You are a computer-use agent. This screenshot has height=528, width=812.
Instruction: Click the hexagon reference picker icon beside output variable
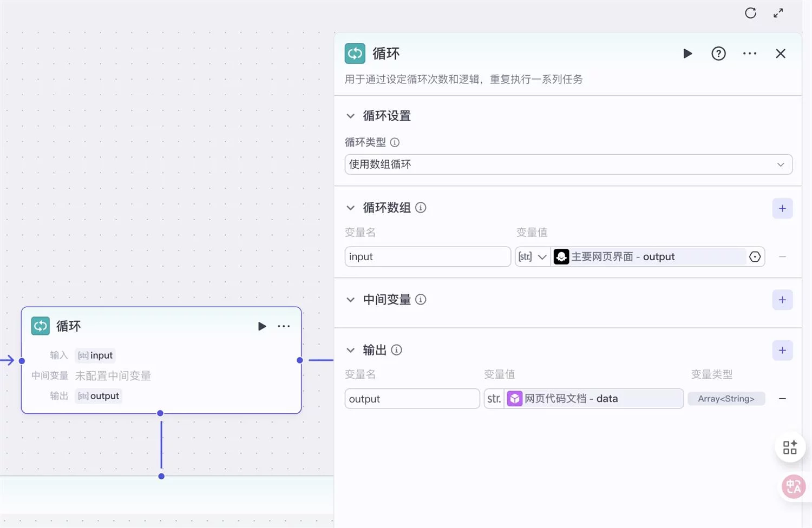[x=755, y=256]
